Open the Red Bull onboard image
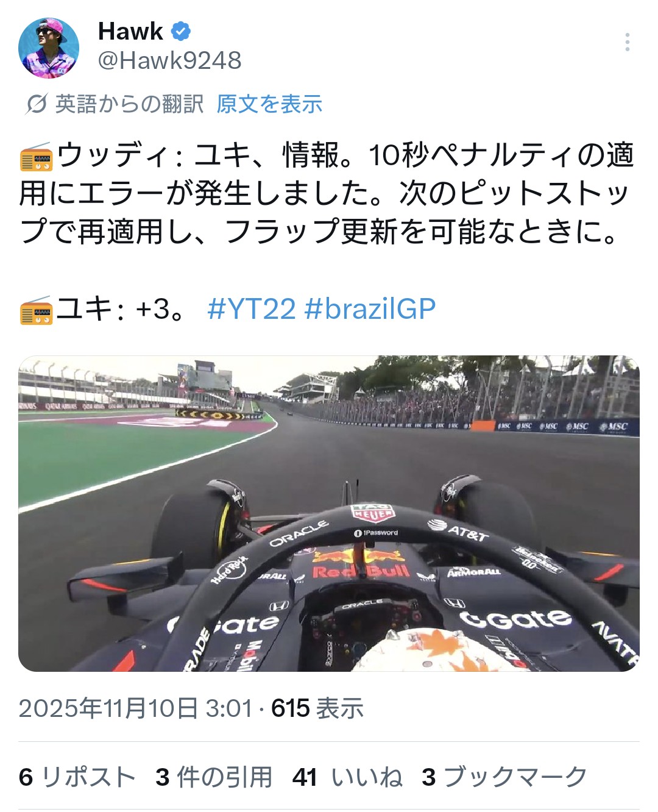658x812 pixels. pos(329,513)
